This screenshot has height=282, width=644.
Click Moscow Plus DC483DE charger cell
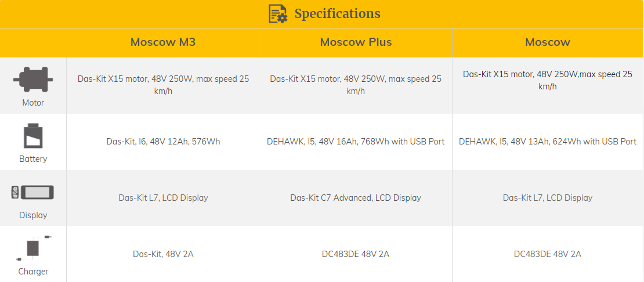pos(356,254)
